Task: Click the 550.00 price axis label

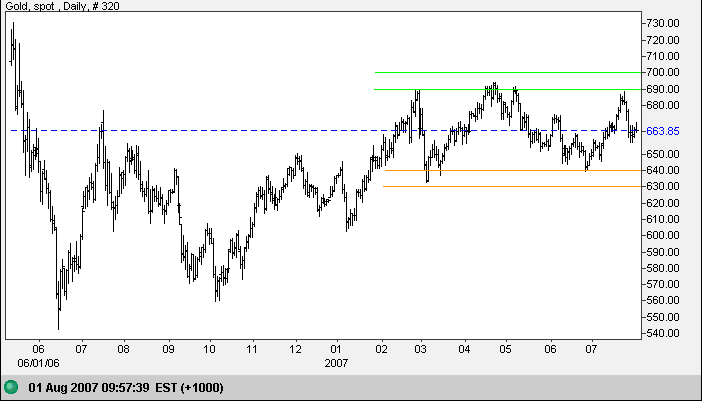Action: (663, 317)
